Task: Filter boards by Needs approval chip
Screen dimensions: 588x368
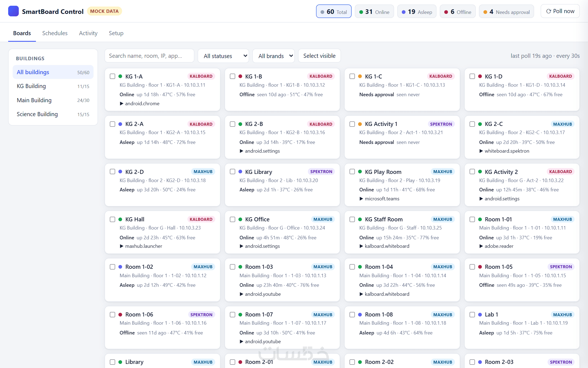Action: pos(506,11)
